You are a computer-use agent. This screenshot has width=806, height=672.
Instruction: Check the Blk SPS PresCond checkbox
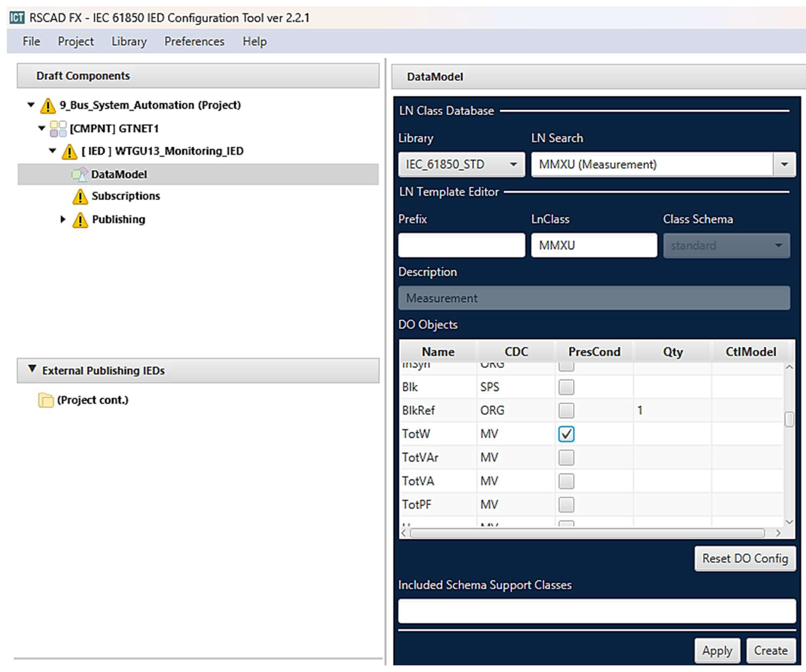[566, 387]
